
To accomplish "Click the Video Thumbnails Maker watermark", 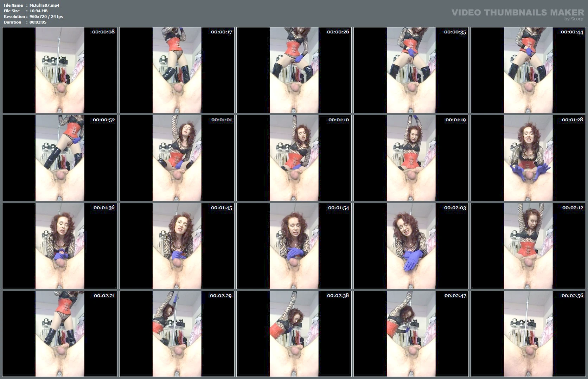I will coord(517,13).
